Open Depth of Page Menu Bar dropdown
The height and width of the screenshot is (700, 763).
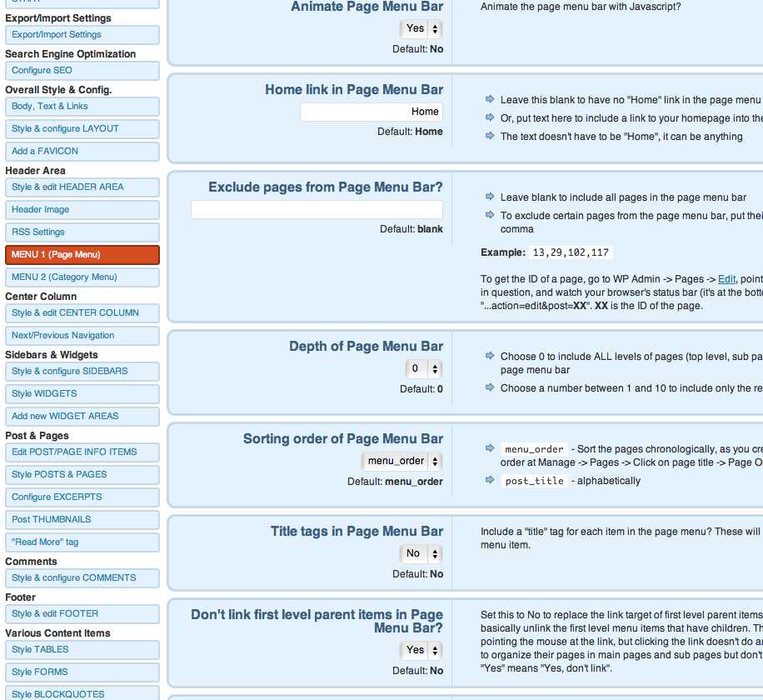424,369
